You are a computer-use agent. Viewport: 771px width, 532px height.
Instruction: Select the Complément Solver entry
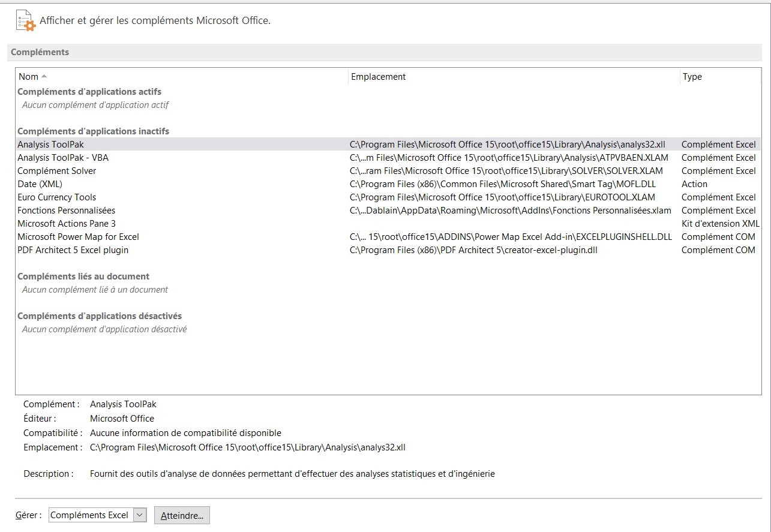[388, 171]
